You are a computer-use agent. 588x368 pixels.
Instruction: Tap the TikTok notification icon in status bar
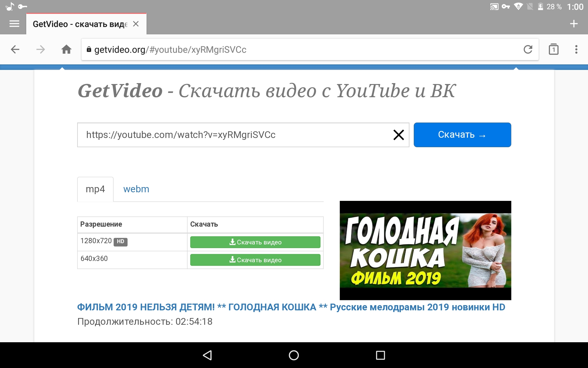pyautogui.click(x=9, y=6)
